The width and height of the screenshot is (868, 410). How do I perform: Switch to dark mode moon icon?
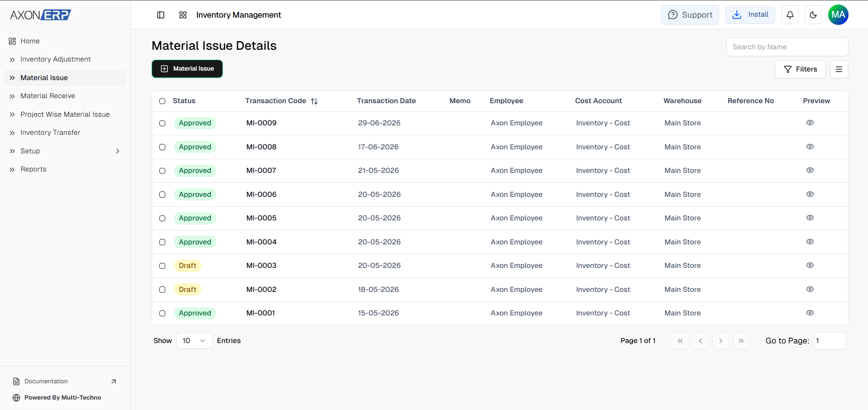(813, 15)
